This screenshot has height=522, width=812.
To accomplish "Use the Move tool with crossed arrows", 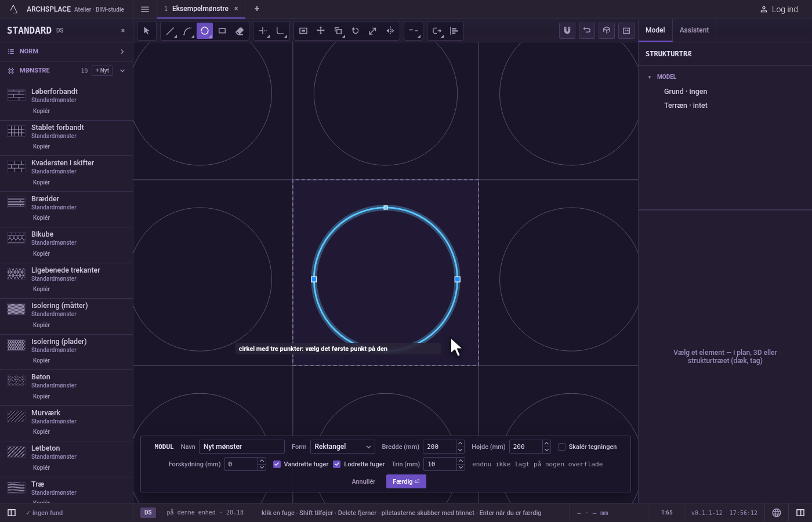I will (321, 31).
